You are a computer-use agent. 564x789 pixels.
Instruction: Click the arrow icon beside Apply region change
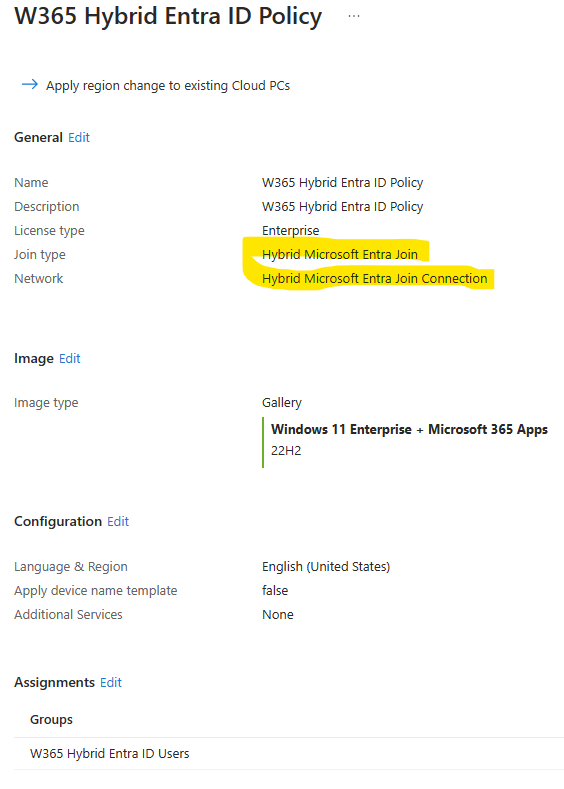(30, 85)
